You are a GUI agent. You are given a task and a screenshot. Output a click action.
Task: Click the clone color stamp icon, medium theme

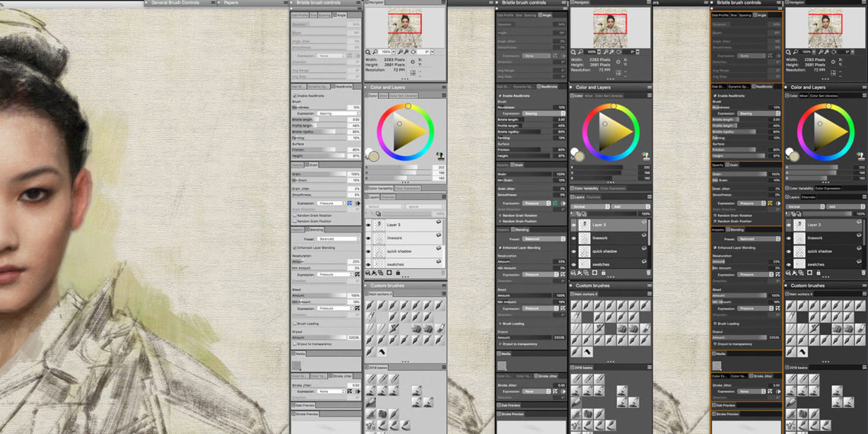coord(645,155)
